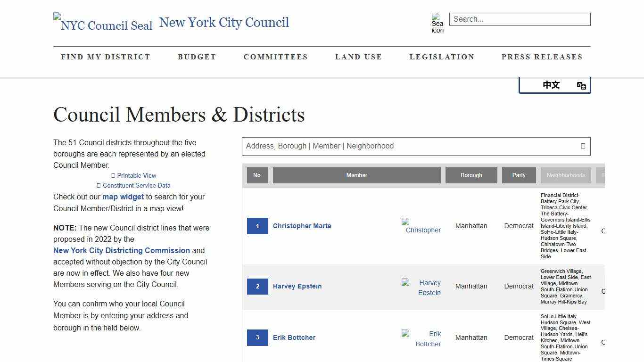The height and width of the screenshot is (362, 644).
Task: Open the PRESS RELEASES section
Action: pyautogui.click(x=542, y=57)
